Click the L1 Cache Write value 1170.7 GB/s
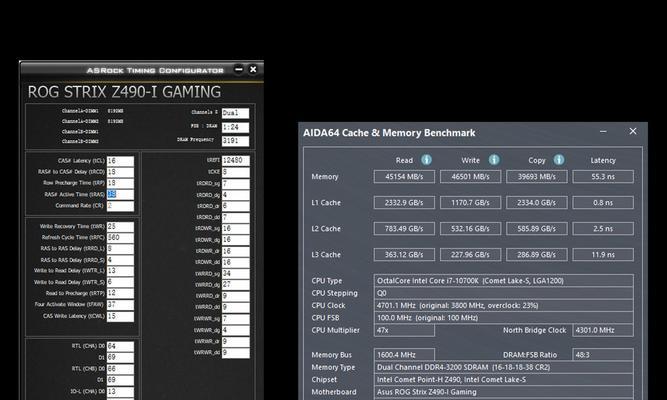Screen dimensions: 667x400 [470, 203]
